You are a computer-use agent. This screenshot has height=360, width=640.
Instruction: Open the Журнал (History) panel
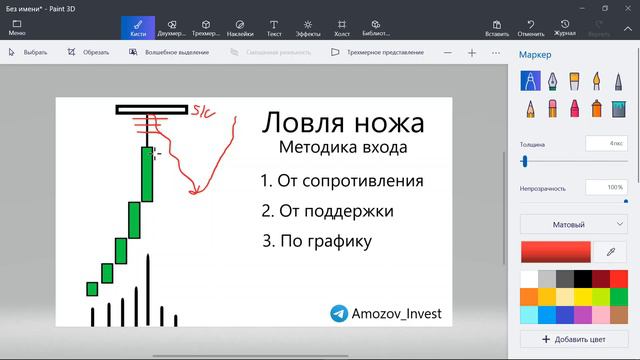[x=565, y=28]
